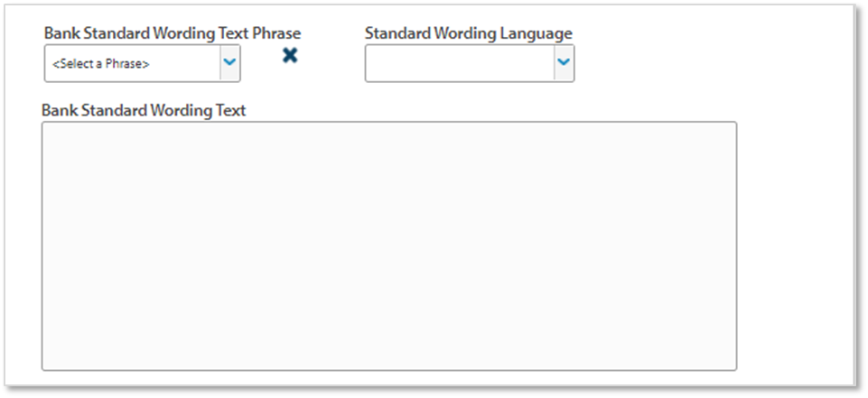Focus the large Bank Standard Wording Text box

point(388,245)
